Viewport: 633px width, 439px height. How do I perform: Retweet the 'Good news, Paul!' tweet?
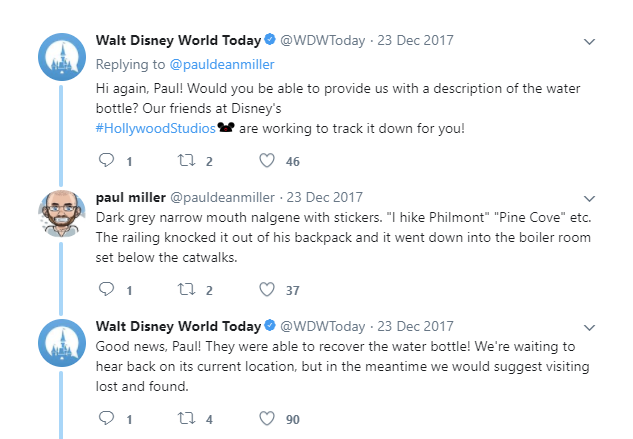(187, 419)
